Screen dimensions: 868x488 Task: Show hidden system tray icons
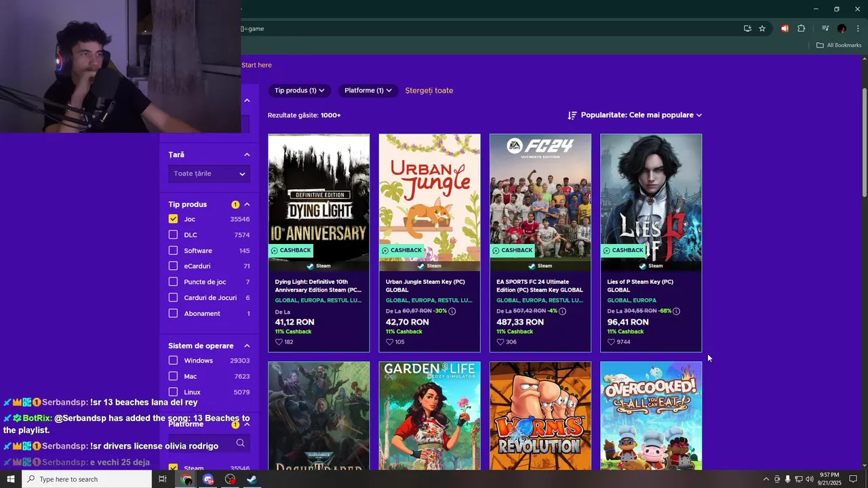pos(766,479)
